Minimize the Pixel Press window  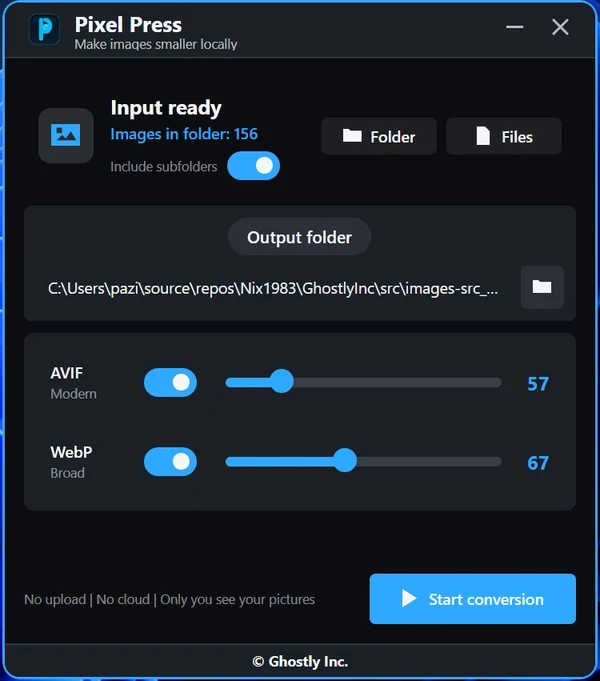click(x=514, y=27)
